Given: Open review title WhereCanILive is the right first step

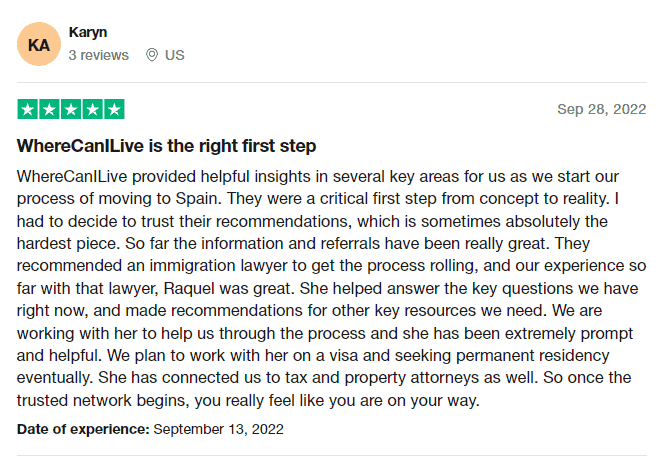Looking at the screenshot, I should click(167, 146).
